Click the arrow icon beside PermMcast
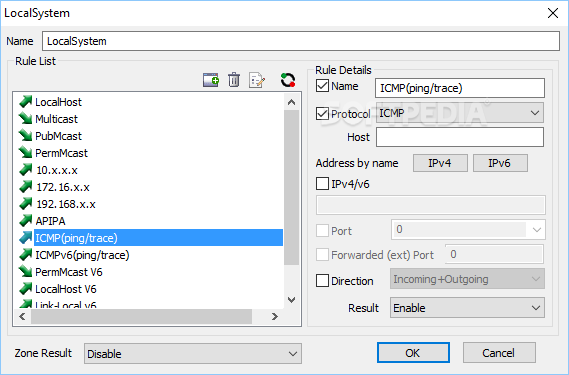 coord(25,153)
